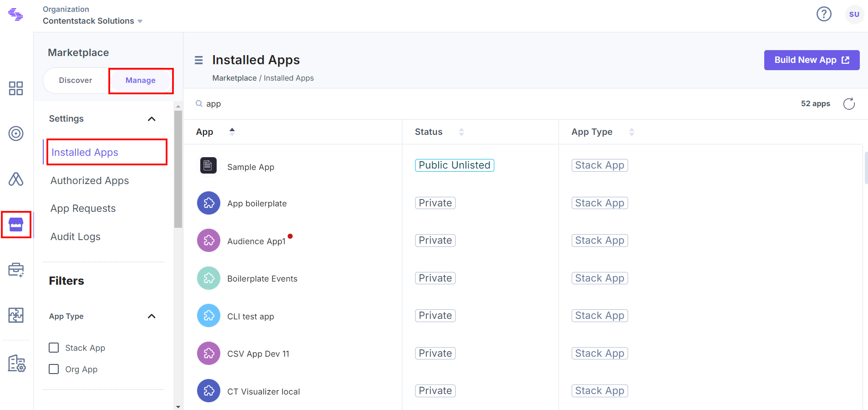This screenshot has height=410, width=868.
Task: Select Audit Logs in Settings
Action: tap(76, 236)
